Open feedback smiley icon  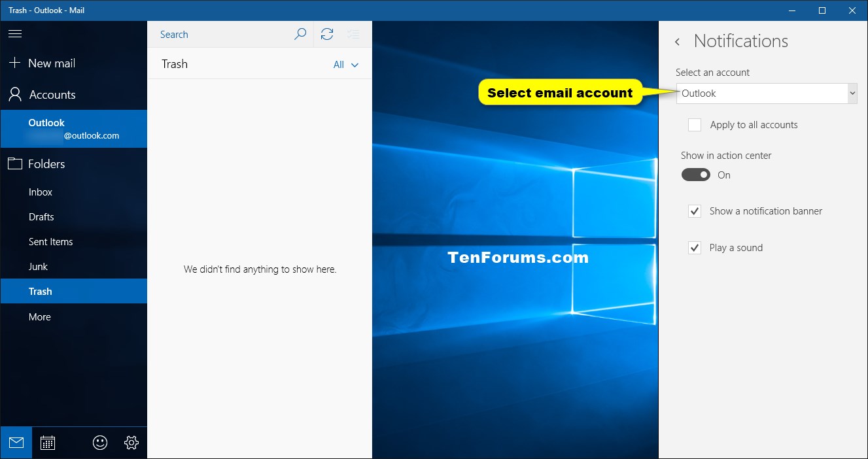click(x=99, y=443)
